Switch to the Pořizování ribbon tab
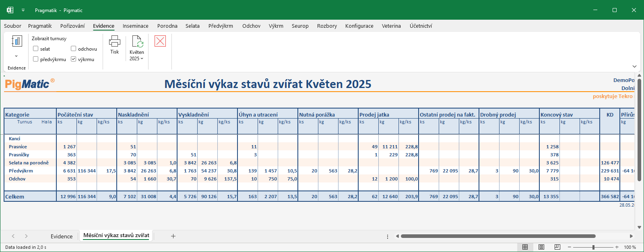 coord(72,26)
